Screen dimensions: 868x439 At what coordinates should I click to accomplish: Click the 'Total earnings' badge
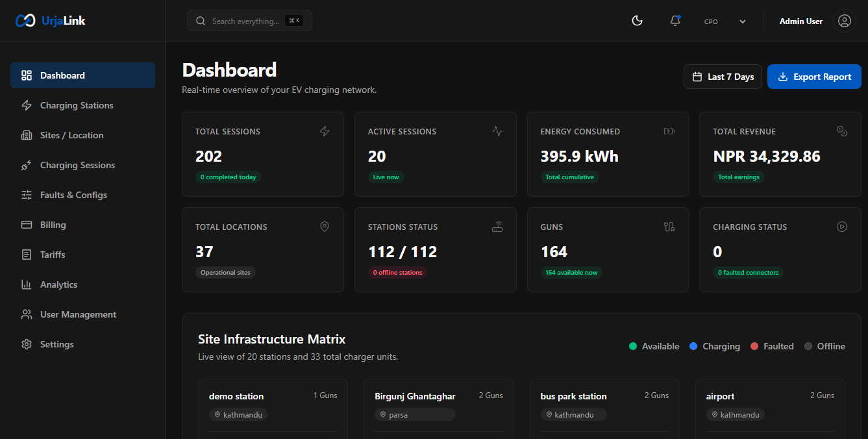click(x=738, y=177)
